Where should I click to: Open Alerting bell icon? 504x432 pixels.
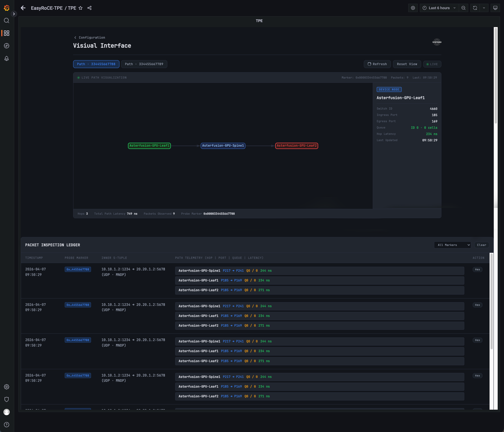(7, 58)
